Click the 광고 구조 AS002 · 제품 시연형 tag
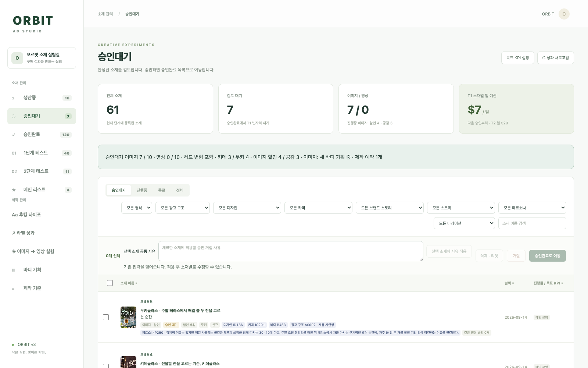588x368 pixels. (x=312, y=325)
